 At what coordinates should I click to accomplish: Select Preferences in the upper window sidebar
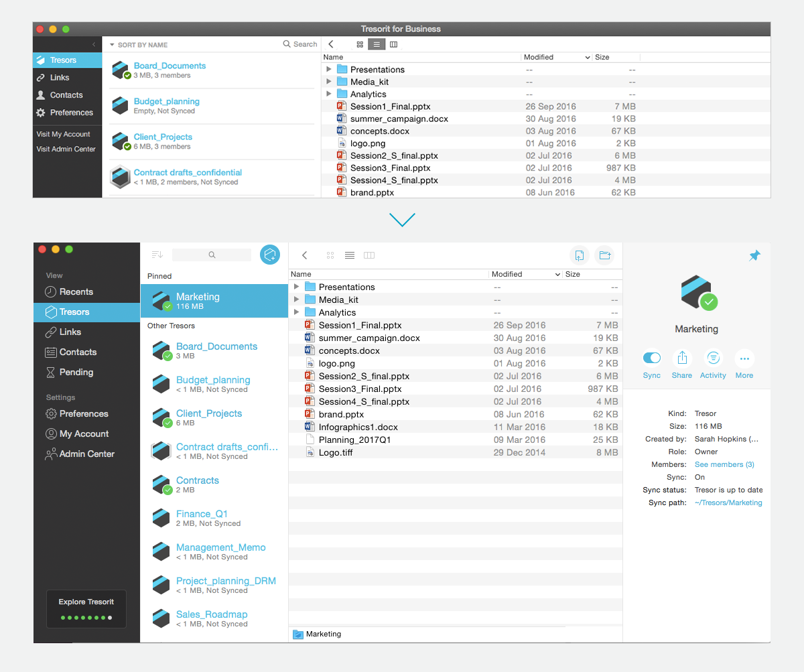tap(64, 113)
